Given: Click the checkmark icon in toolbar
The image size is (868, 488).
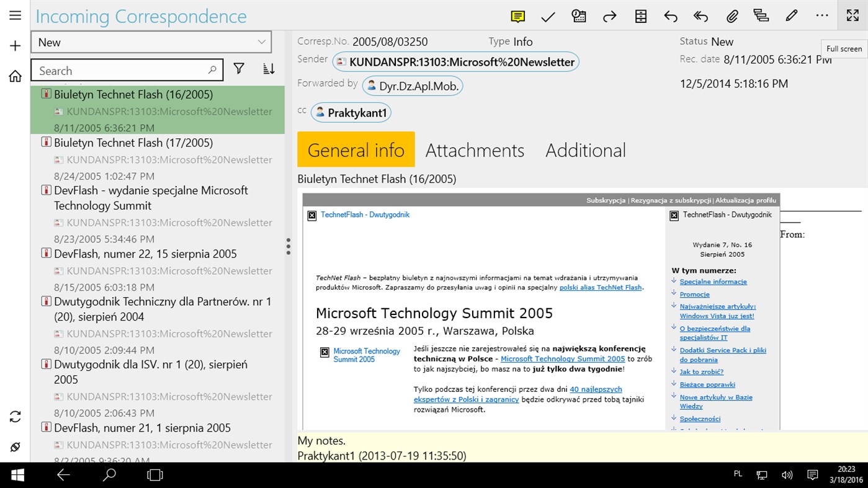Looking at the screenshot, I should click(548, 17).
